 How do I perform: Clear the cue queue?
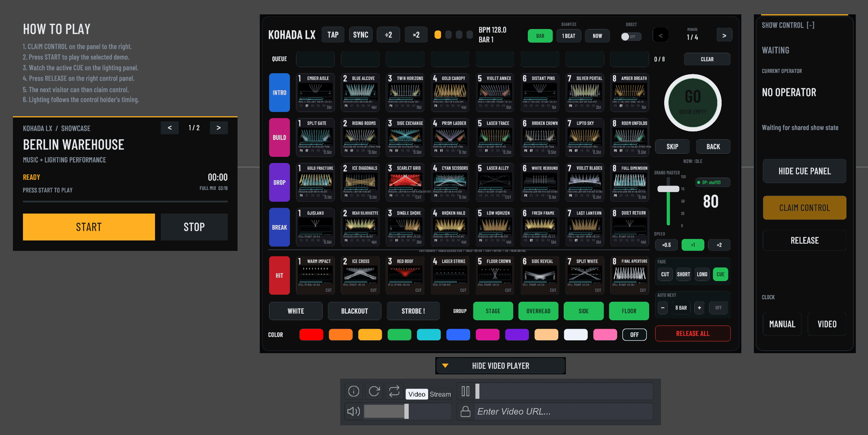[707, 59]
